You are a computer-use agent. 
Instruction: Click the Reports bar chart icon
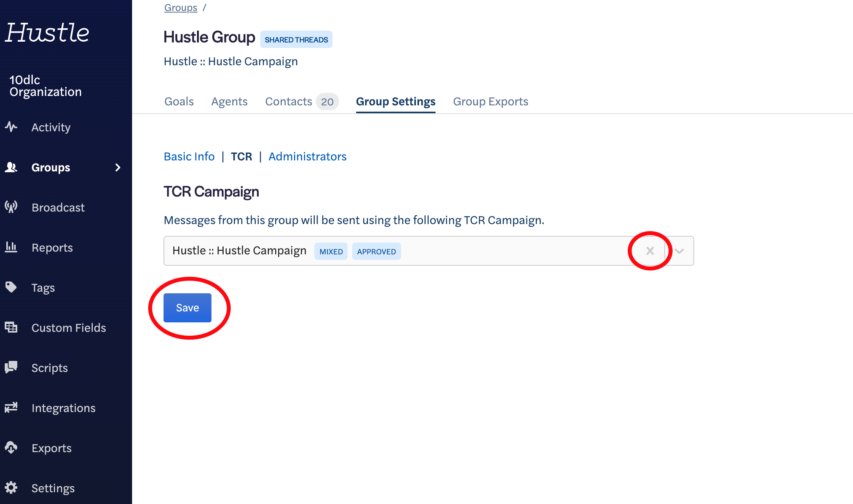pyautogui.click(x=11, y=247)
